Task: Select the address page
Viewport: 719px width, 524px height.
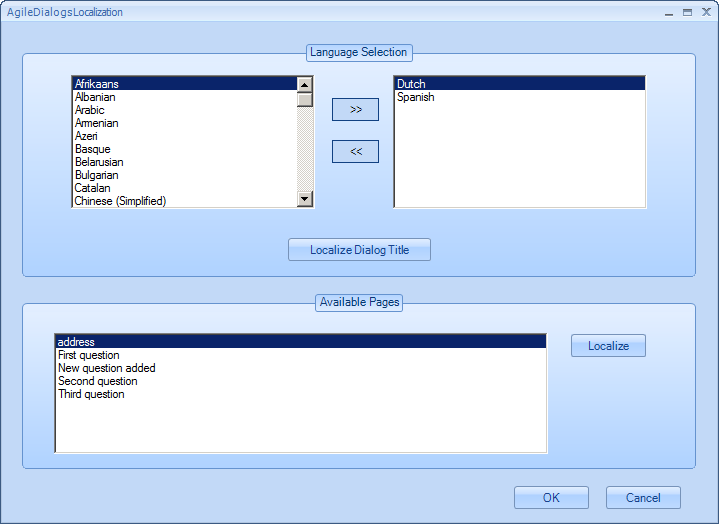Action: click(301, 342)
